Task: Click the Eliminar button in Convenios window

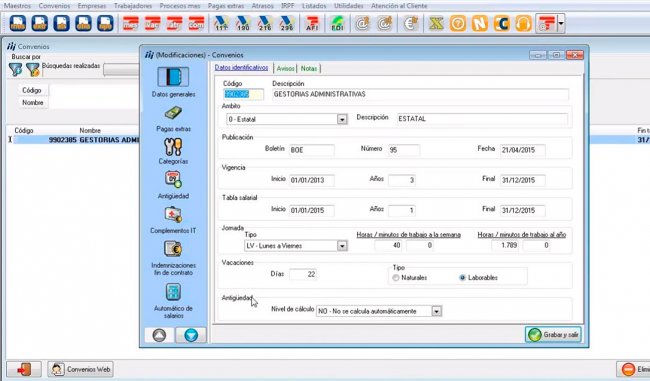Action: pyautogui.click(x=633, y=369)
